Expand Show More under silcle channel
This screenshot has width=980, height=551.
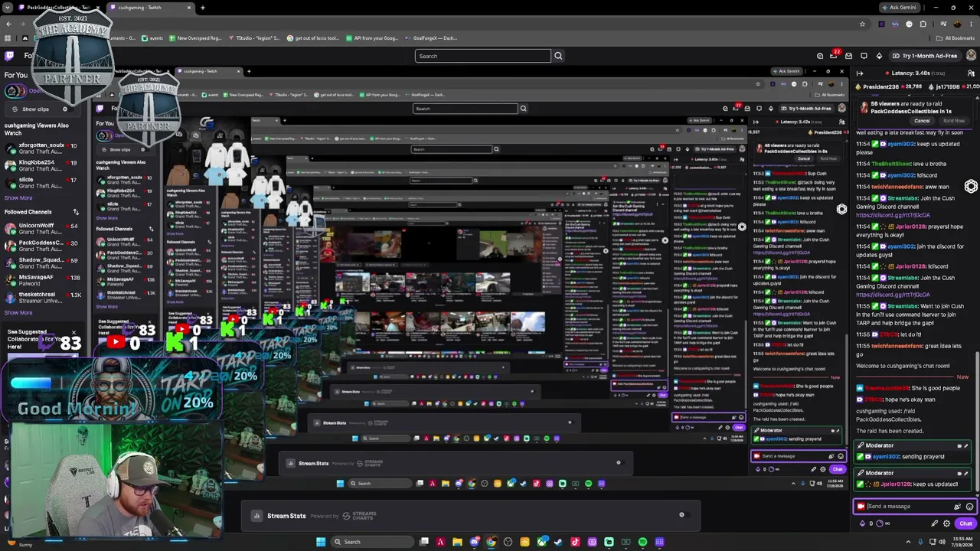pyautogui.click(x=18, y=198)
